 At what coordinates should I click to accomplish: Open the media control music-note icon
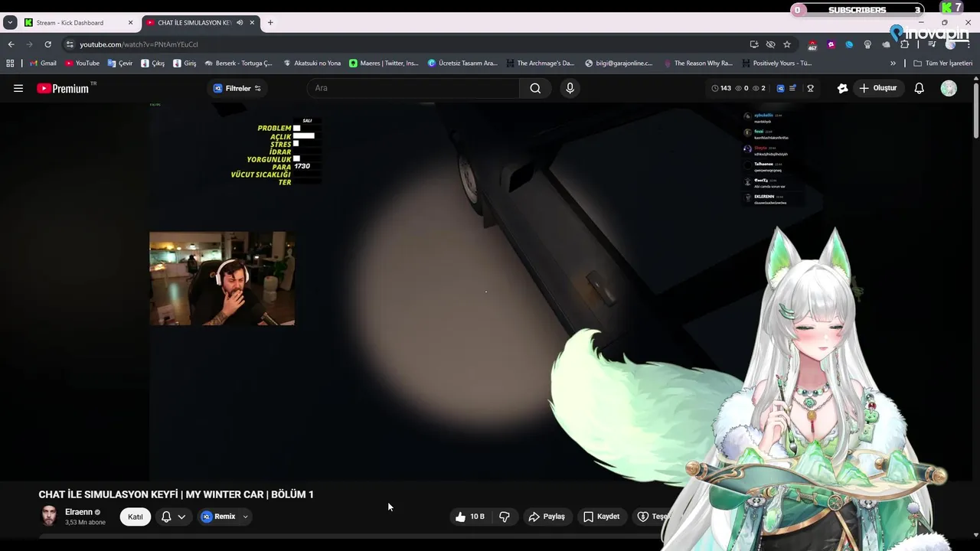[x=932, y=44]
